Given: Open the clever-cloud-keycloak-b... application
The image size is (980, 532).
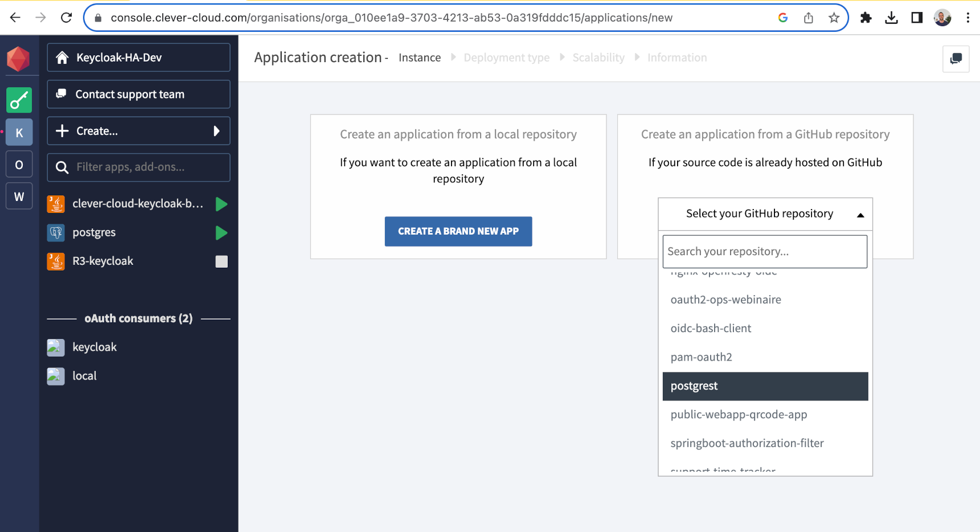Looking at the screenshot, I should click(x=138, y=204).
